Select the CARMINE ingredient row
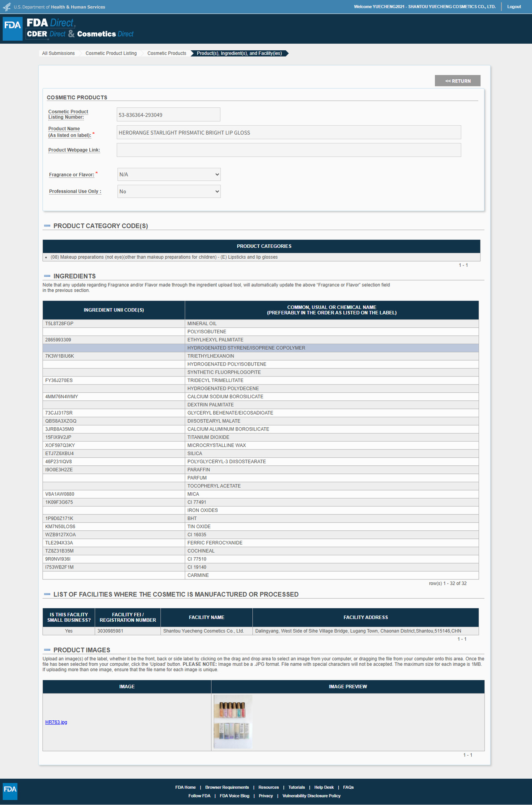 [x=260, y=575]
